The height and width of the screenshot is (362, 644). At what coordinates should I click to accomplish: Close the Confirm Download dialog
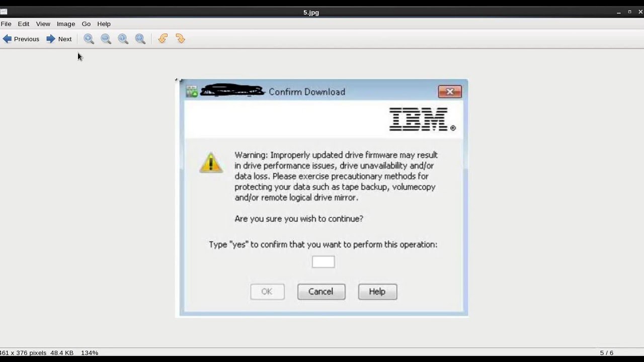click(450, 92)
